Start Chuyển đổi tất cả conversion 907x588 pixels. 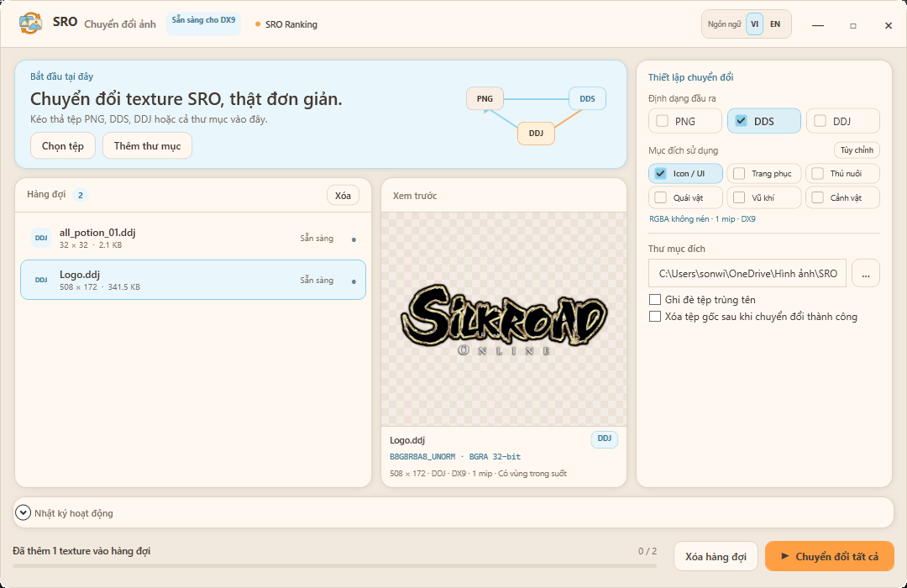[830, 556]
